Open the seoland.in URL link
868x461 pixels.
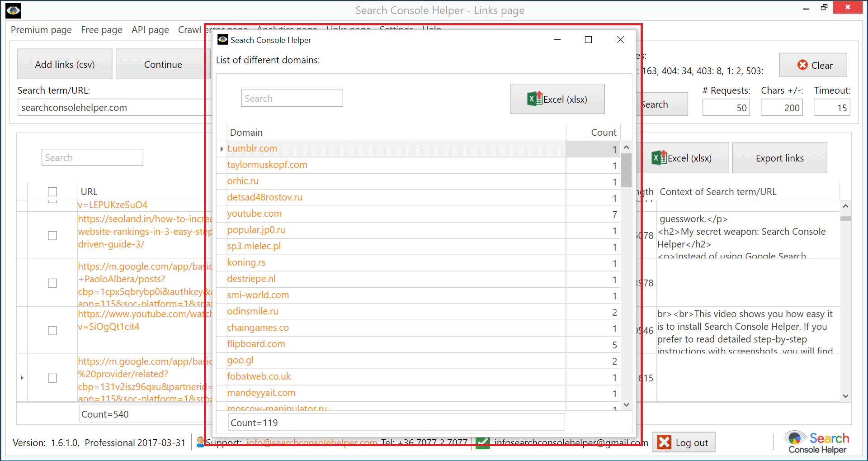point(145,232)
